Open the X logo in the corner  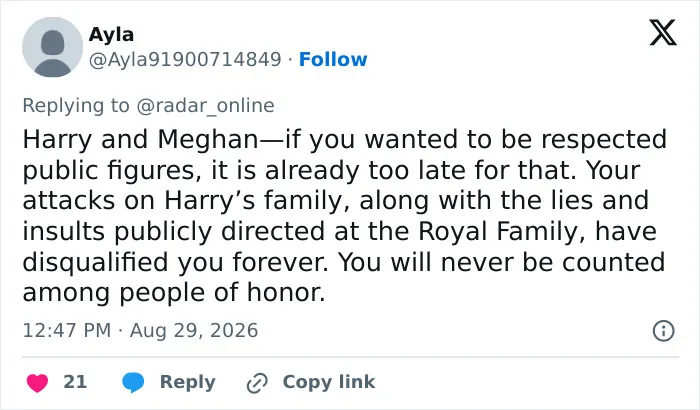pos(663,32)
